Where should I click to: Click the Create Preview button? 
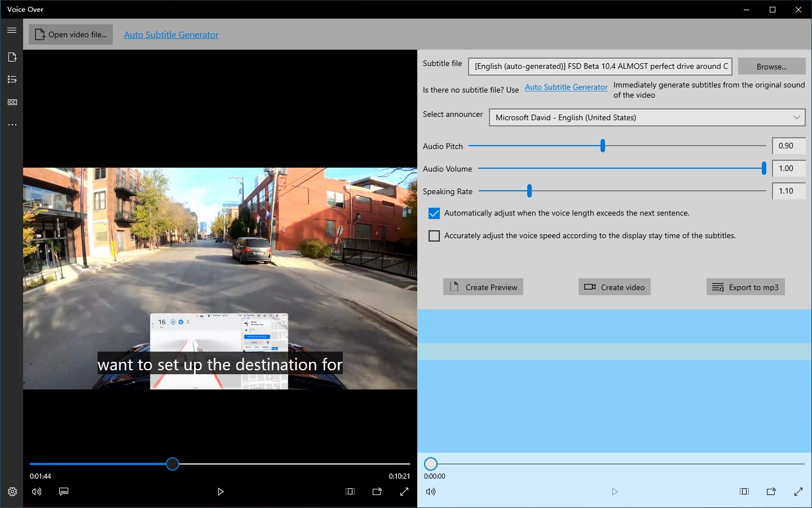click(x=483, y=287)
